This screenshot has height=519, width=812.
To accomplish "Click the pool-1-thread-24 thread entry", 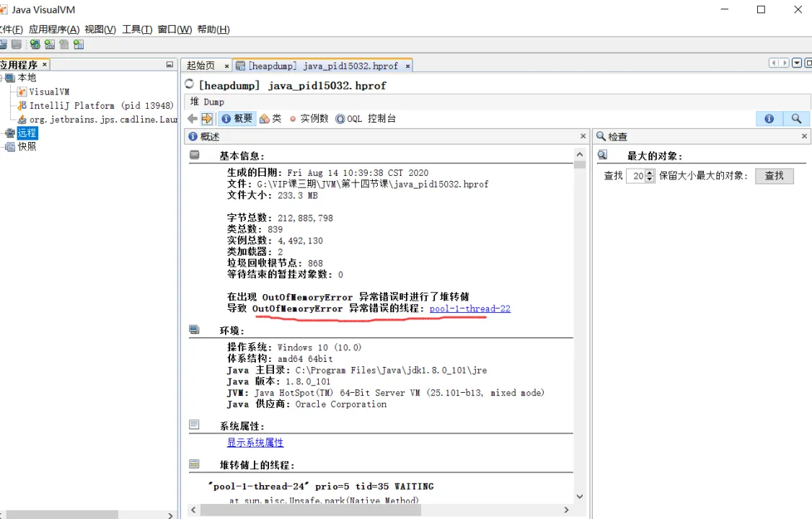I will [x=321, y=487].
